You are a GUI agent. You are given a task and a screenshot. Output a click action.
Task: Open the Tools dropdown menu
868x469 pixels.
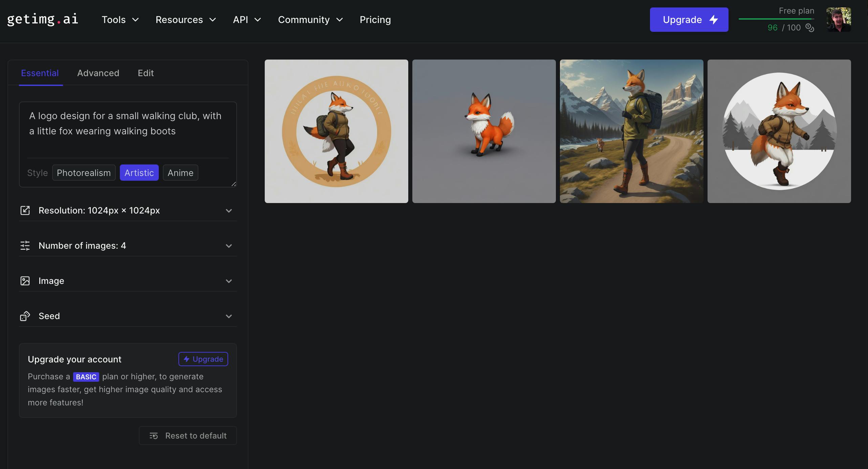click(x=120, y=20)
